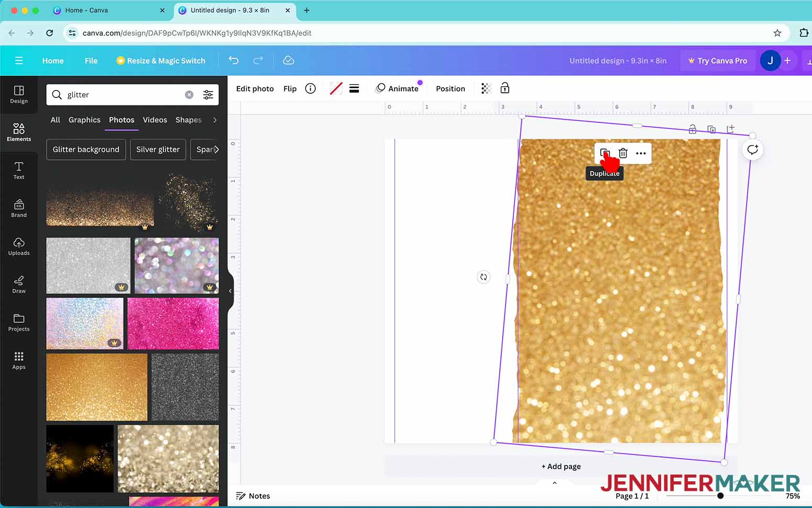Open the Apps panel in sidebar
This screenshot has width=812, height=508.
[19, 360]
